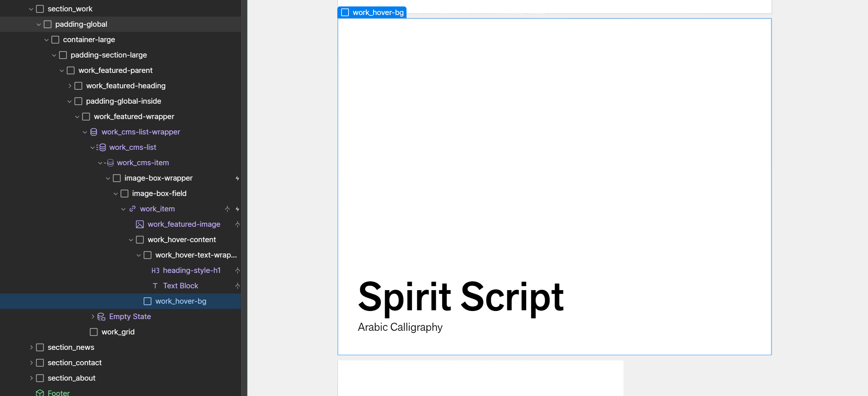The image size is (868, 396).
Task: Click the work_hover-bg label tag on canvas
Action: (372, 12)
